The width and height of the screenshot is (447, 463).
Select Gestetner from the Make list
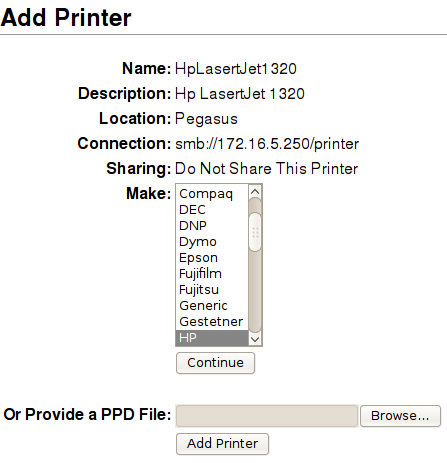click(x=212, y=322)
